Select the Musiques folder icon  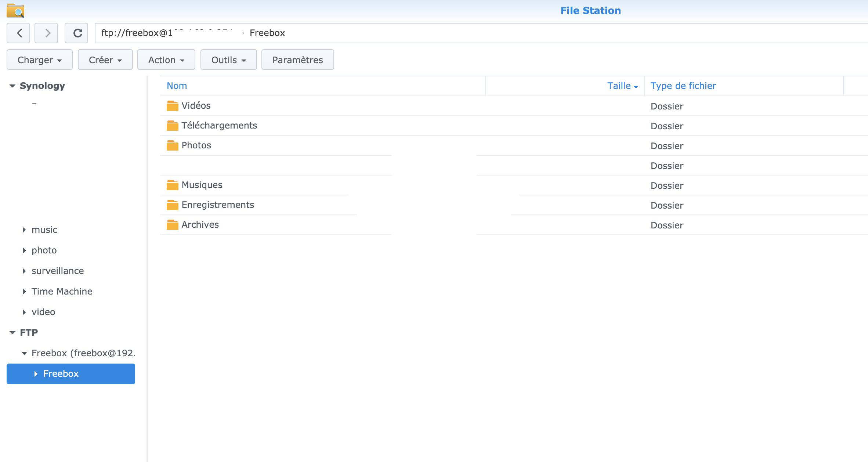[172, 185]
